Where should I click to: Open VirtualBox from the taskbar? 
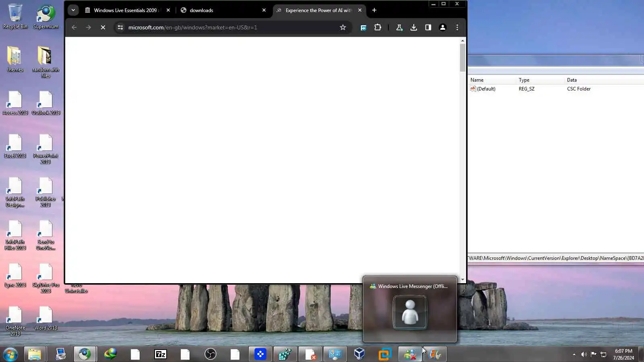(x=359, y=354)
